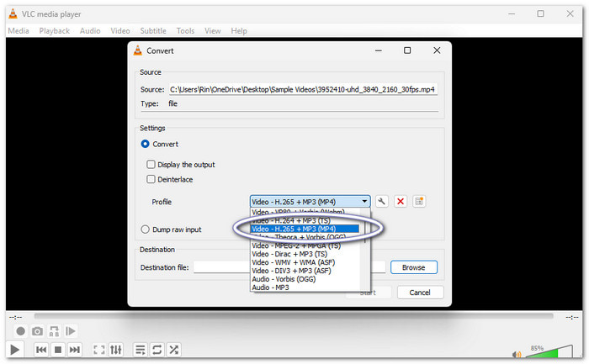Image resolution: width=589 pixels, height=364 pixels.
Task: Open the Help menu
Action: tap(239, 31)
